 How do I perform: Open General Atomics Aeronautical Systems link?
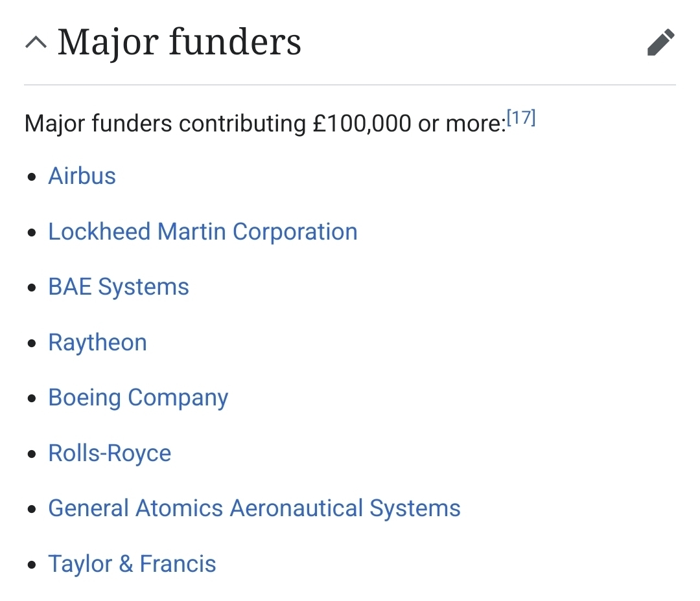tap(254, 508)
